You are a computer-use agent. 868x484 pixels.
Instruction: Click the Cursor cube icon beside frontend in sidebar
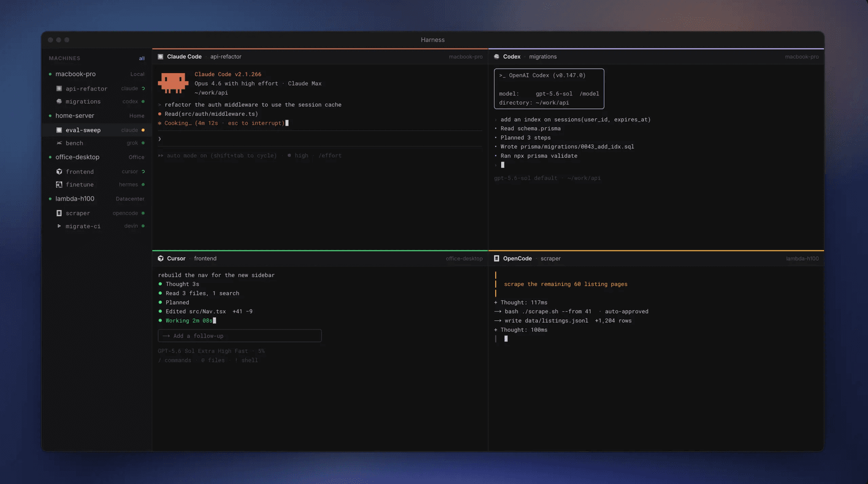59,171
